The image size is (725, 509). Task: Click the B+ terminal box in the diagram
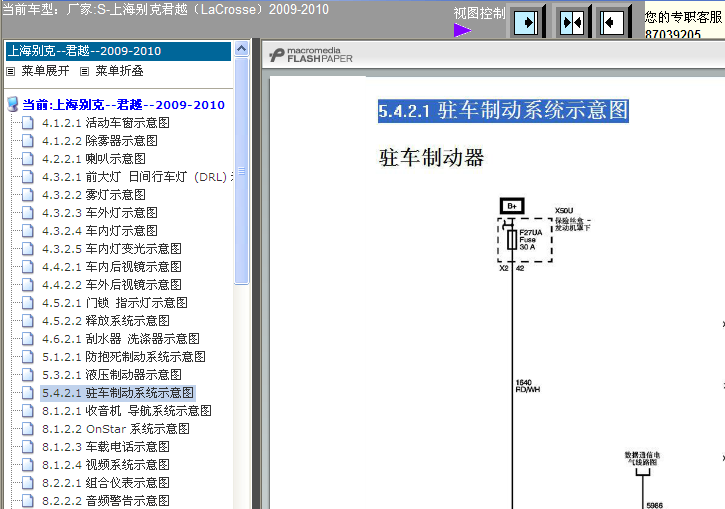click(512, 206)
